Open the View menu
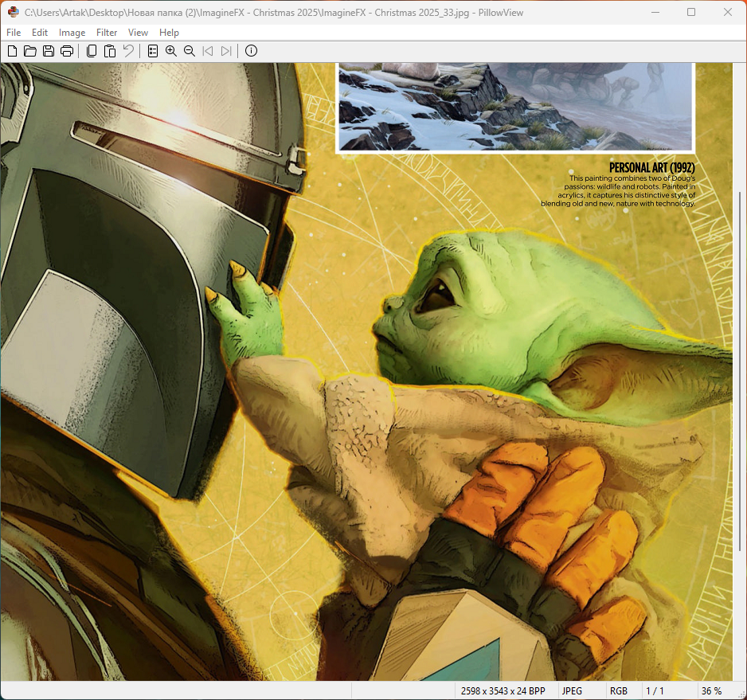This screenshot has height=700, width=747. pos(138,33)
